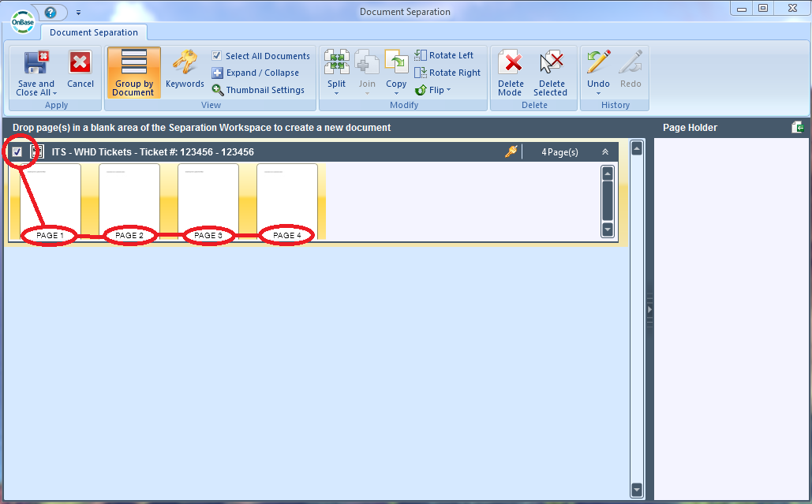Image resolution: width=812 pixels, height=504 pixels.
Task: Select the PAGE 1 thumbnail
Action: [x=51, y=202]
